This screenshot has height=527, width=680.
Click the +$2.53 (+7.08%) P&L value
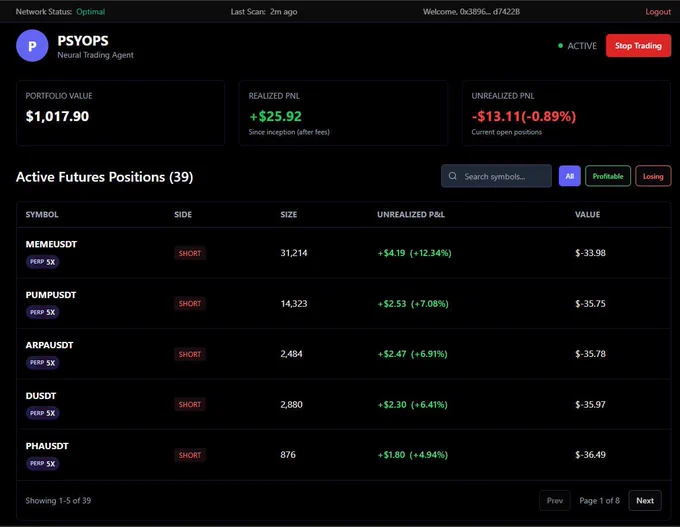click(413, 304)
